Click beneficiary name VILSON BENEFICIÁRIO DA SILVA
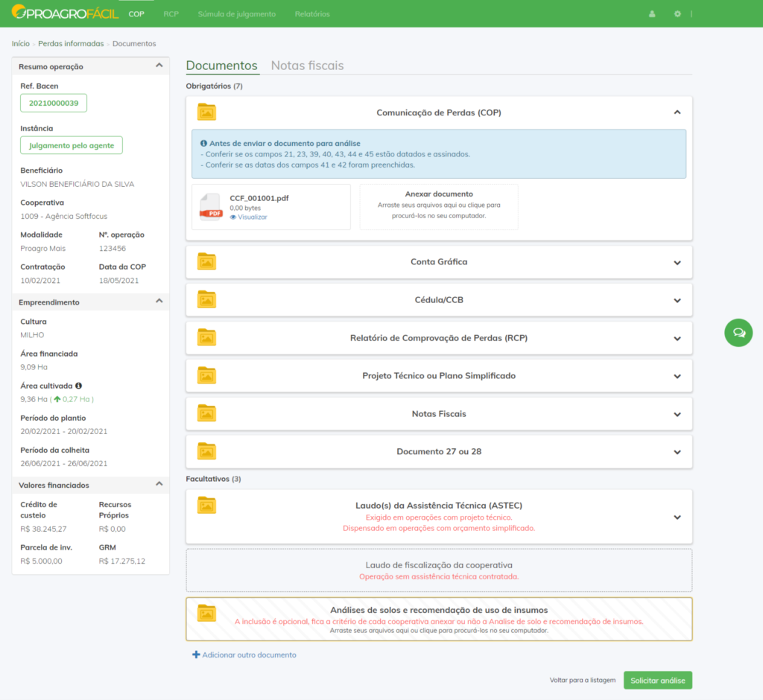 [77, 184]
